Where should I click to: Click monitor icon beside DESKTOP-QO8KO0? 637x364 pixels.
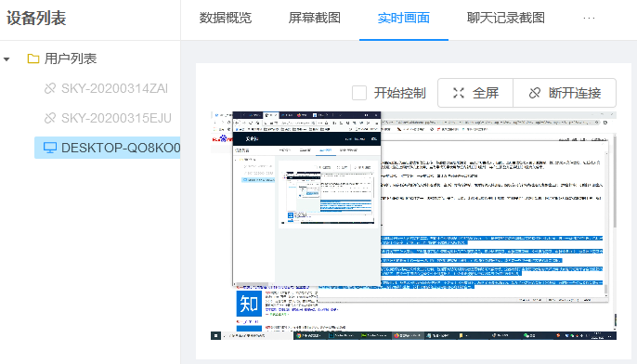[50, 148]
